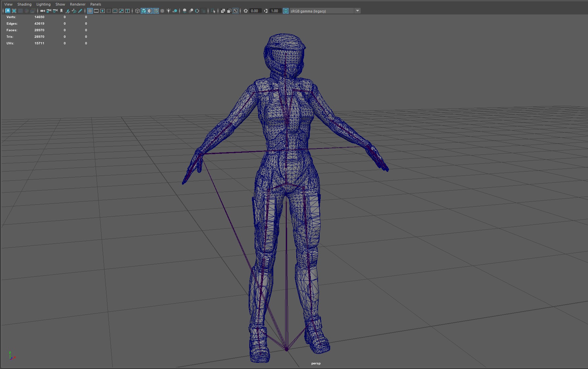Toggle the Motion Blur icon
Viewport: 588px width, 369px height.
click(x=191, y=11)
